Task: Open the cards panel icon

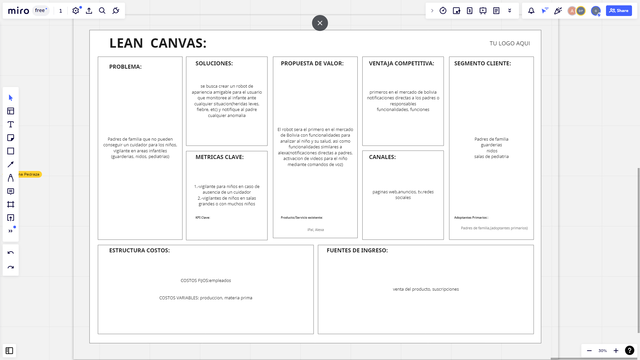Action: click(x=470, y=11)
